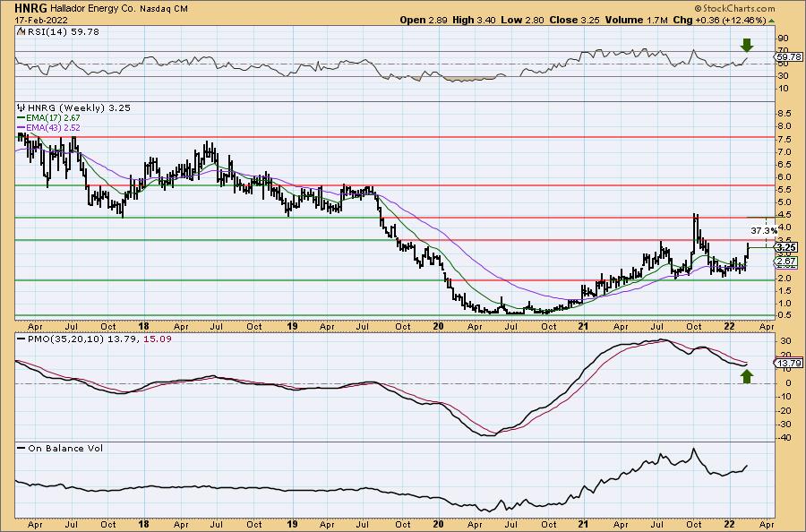Click the black line swatch before PMO label
The image size is (806, 532).
[x=21, y=339]
